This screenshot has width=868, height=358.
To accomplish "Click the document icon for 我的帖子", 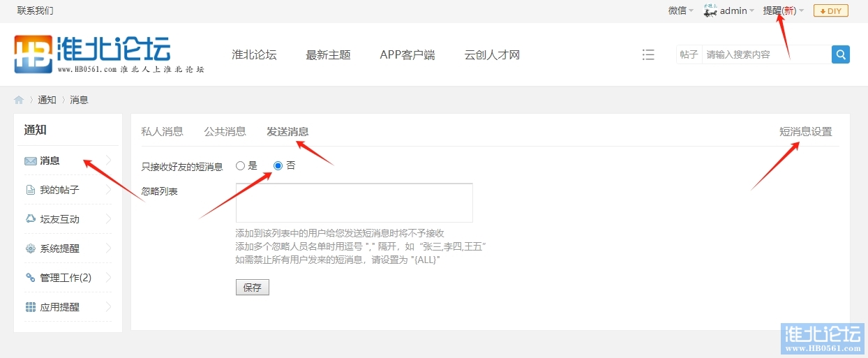I will 31,190.
